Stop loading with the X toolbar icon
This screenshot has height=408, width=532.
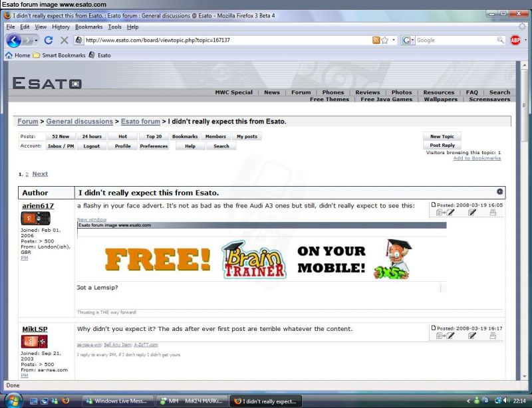tap(64, 41)
